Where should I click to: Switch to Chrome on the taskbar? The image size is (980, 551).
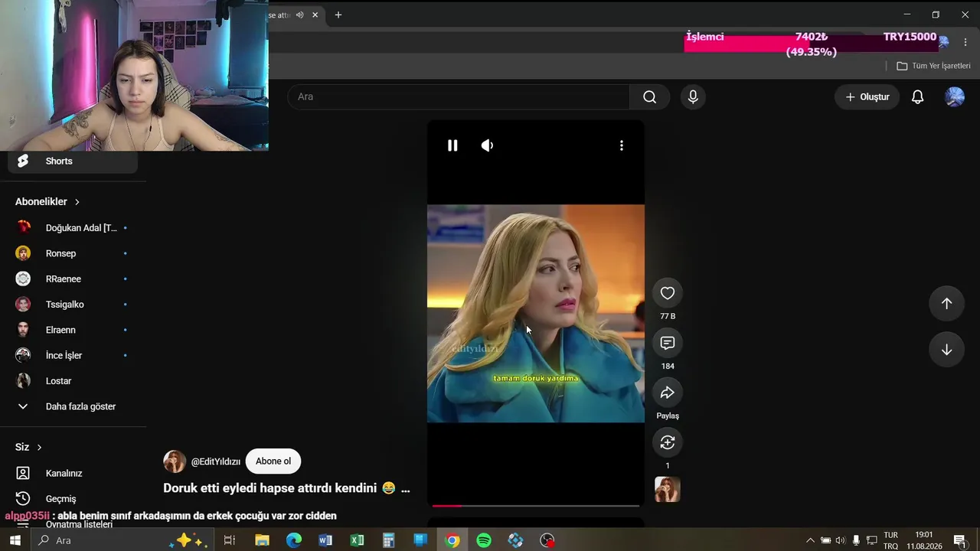tap(452, 540)
